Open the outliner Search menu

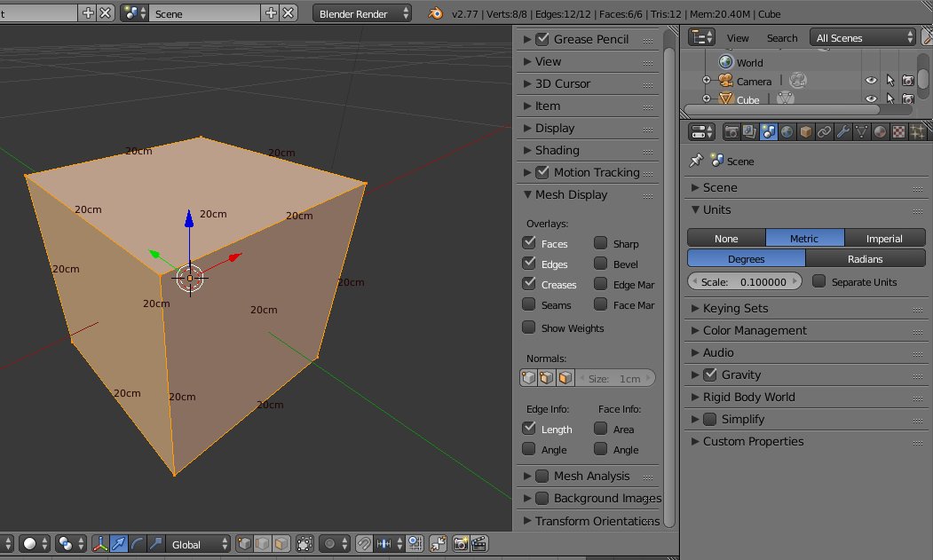click(x=781, y=38)
